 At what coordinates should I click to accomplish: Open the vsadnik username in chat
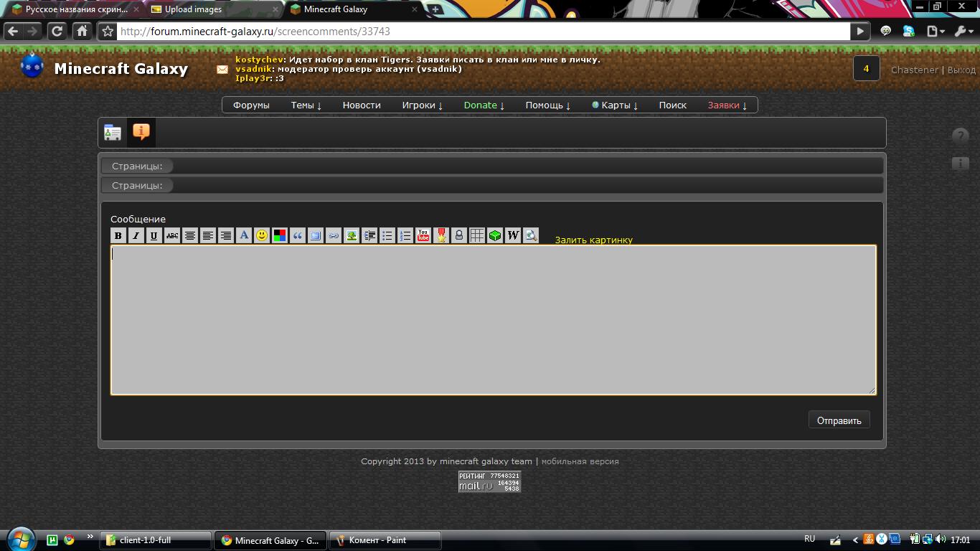coord(253,69)
